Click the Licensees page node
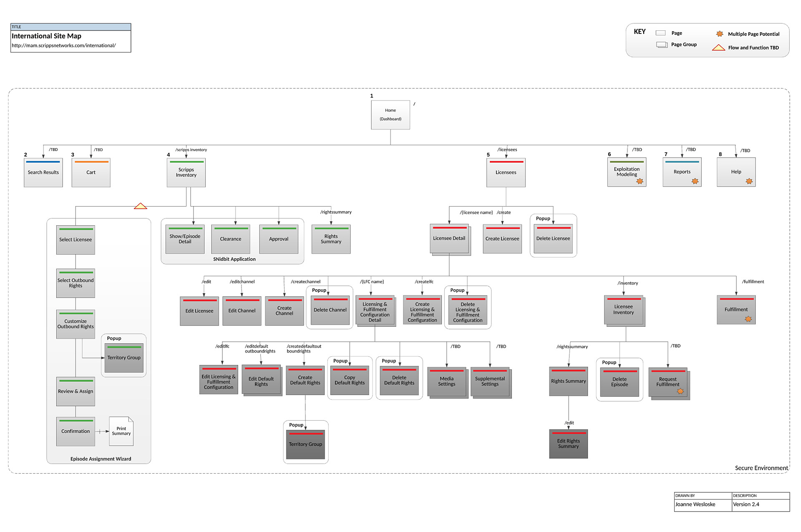 coord(506,172)
